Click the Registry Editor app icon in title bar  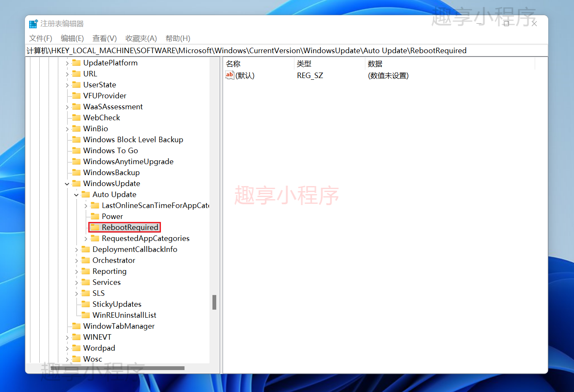[33, 24]
